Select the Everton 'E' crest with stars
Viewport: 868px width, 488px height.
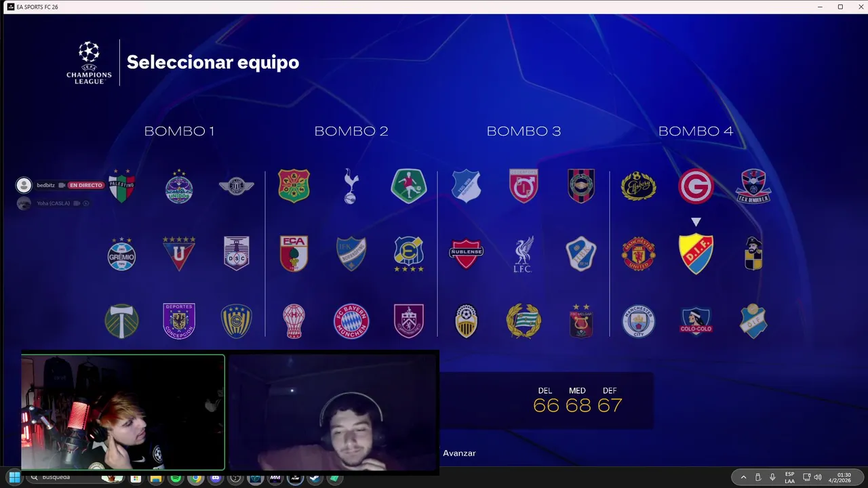click(409, 254)
